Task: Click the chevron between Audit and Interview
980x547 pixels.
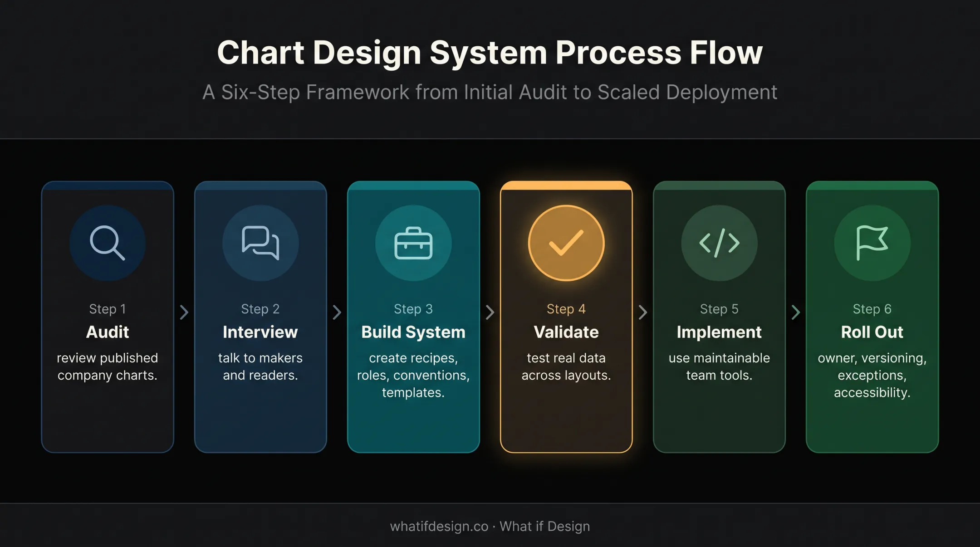Action: (x=184, y=312)
